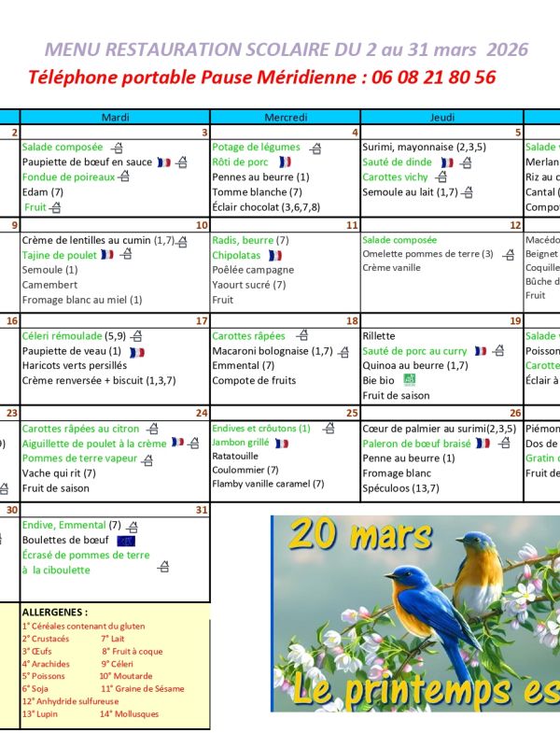Click Surimi, mayonnaise (2,3,5)
Viewport: 560px width, 747px height.
(x=425, y=147)
